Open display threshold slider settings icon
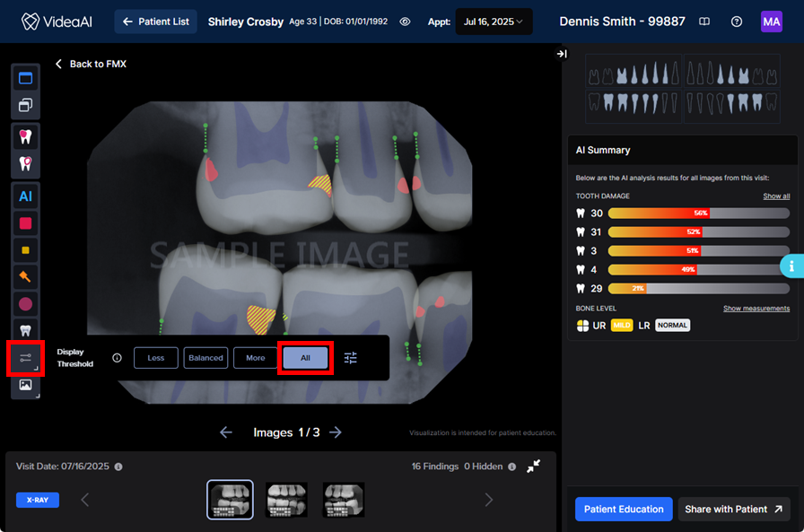Viewport: 804px width, 532px height. 25,358
